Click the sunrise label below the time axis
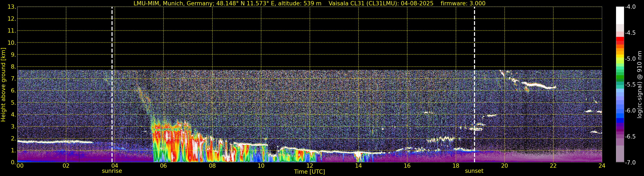This screenshot has height=176, width=644. click(x=112, y=171)
